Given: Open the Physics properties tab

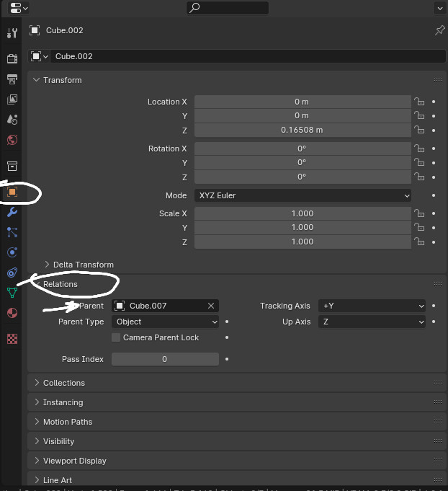Looking at the screenshot, I should click(12, 252).
